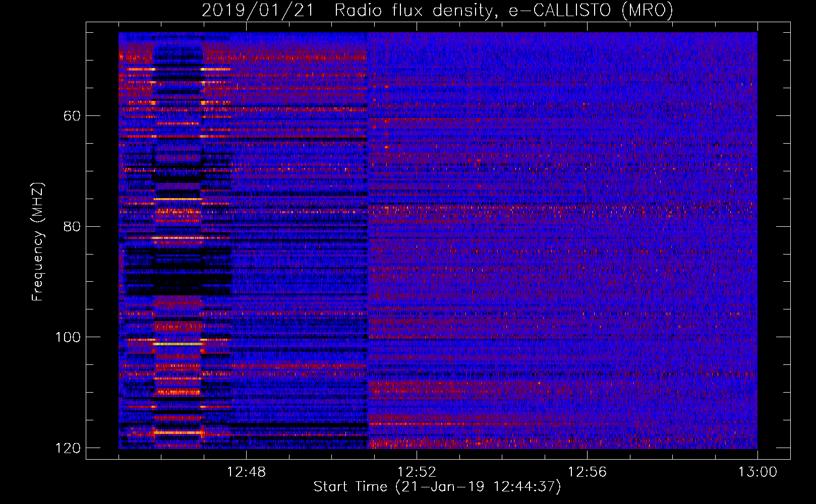Screen dimensions: 816x504
Task: Click the 120 frequency tick label
Action: pos(68,448)
